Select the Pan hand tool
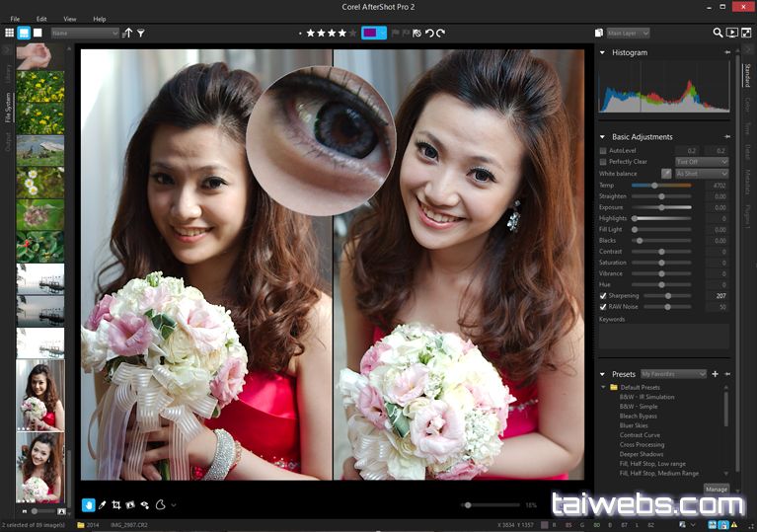 pos(89,504)
